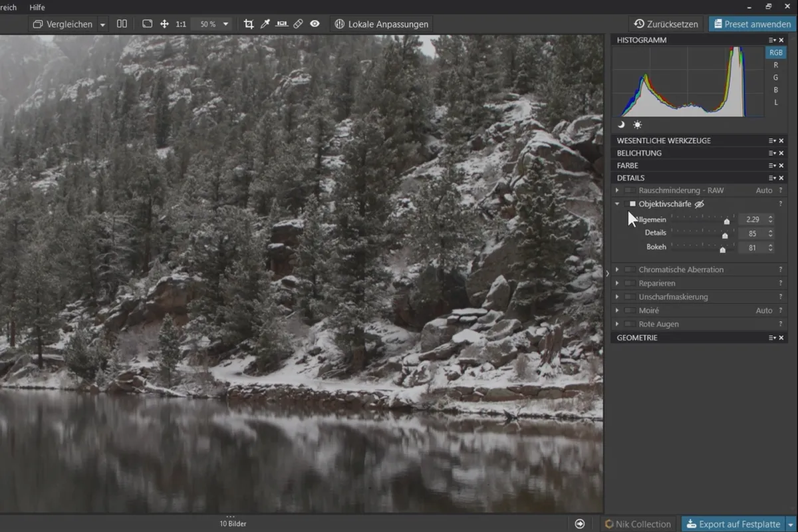Image resolution: width=798 pixels, height=532 pixels.
Task: Enable the Rote Augen toggle
Action: (x=629, y=324)
